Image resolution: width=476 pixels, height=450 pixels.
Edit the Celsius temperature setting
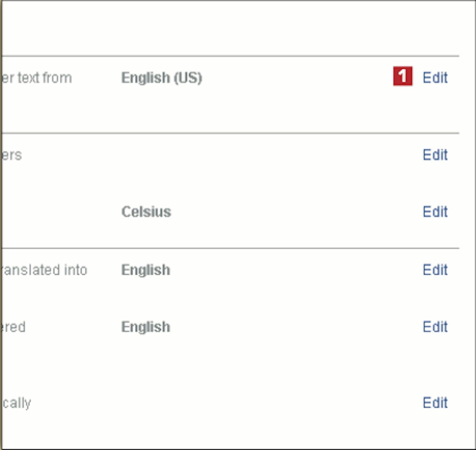pos(435,212)
